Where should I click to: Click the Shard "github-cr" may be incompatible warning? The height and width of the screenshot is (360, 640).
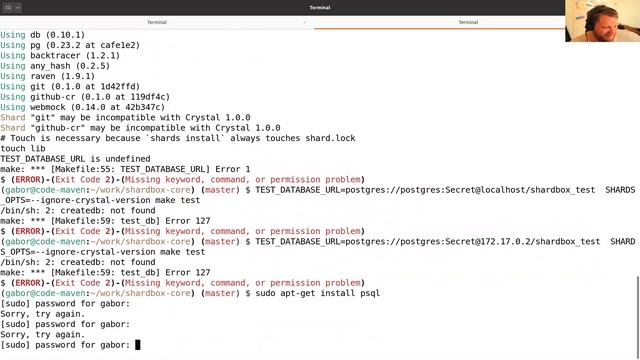140,128
